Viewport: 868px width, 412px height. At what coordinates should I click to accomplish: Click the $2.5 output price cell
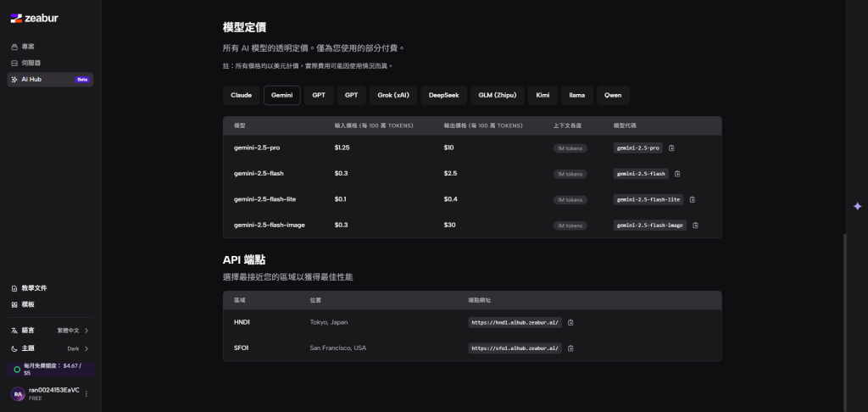point(451,173)
